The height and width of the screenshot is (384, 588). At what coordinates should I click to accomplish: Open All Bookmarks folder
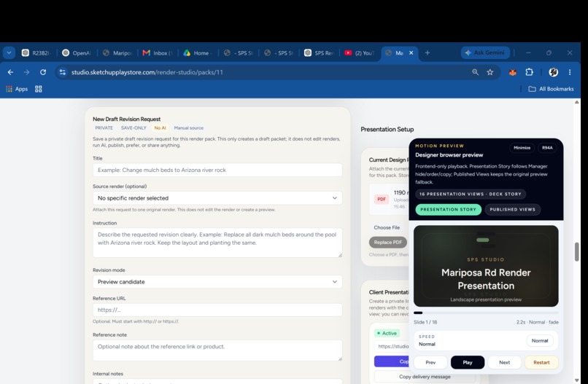point(551,89)
